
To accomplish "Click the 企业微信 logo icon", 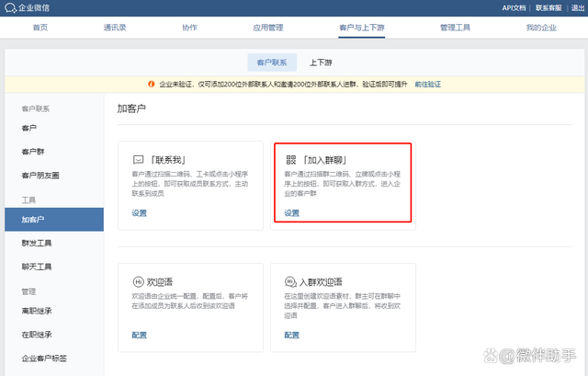I will pos(9,8).
